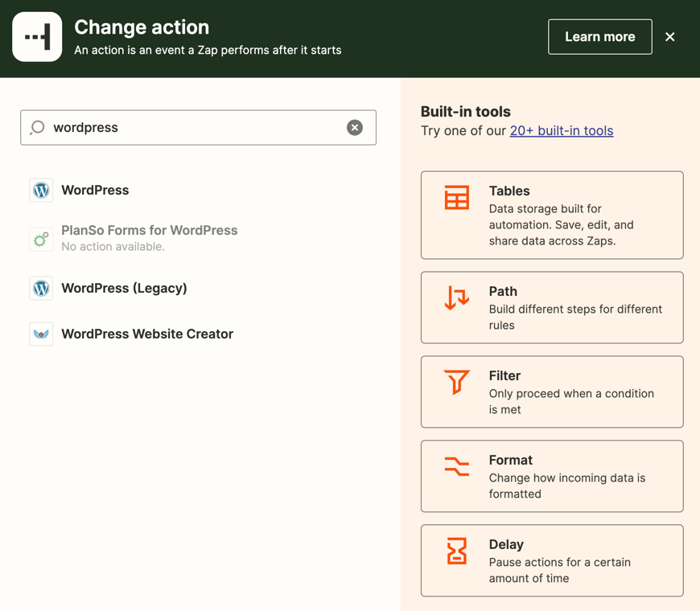Open the 20+ built-in tools link
This screenshot has height=611, width=700.
click(x=562, y=131)
